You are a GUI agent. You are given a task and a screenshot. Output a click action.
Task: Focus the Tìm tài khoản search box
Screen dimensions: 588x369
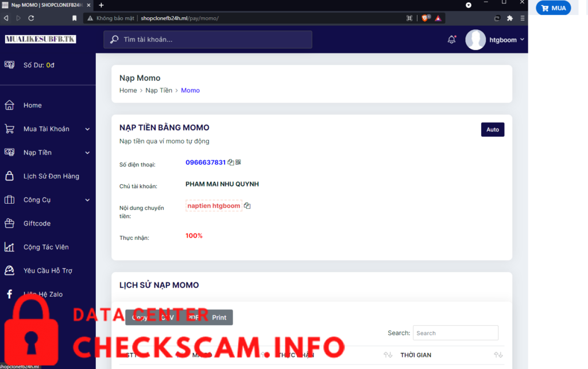click(x=208, y=40)
